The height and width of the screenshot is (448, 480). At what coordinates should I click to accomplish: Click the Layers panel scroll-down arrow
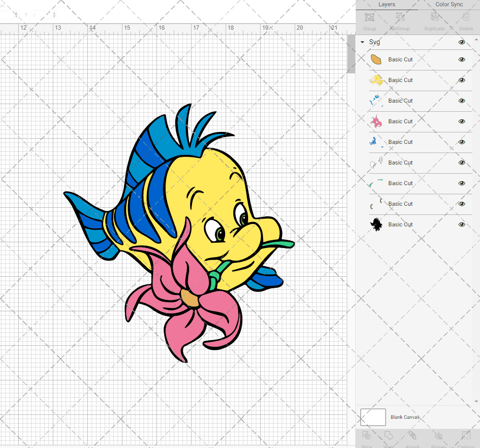pos(476,401)
